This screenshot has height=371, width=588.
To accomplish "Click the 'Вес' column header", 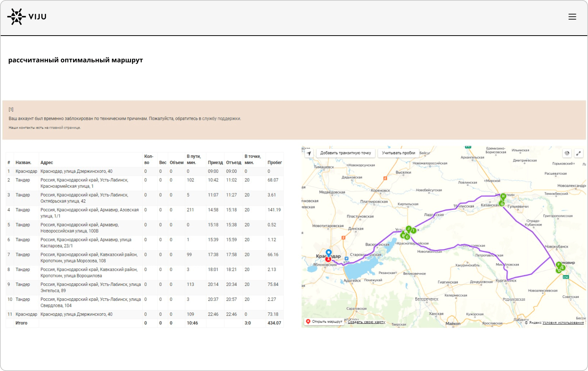I will [x=163, y=163].
